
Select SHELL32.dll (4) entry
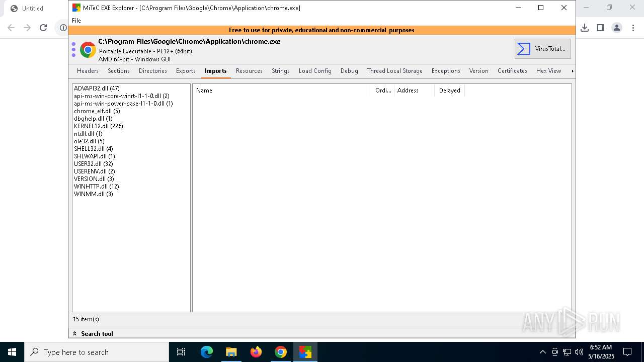click(94, 149)
